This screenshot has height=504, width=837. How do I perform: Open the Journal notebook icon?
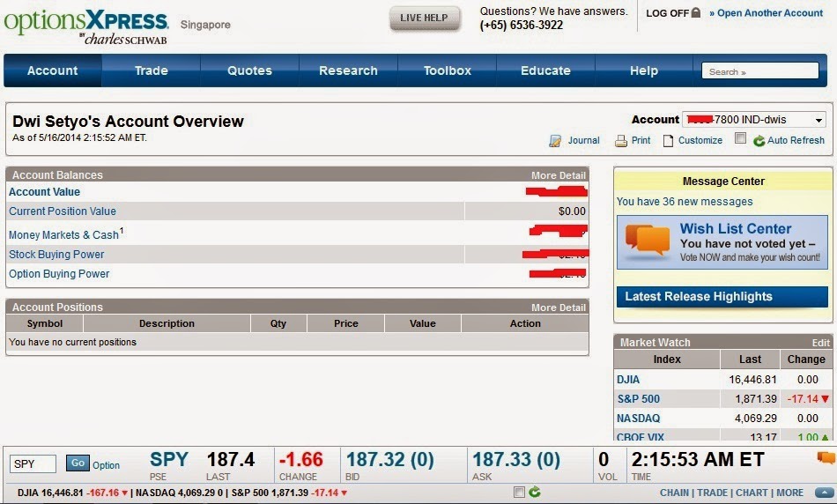tap(555, 141)
